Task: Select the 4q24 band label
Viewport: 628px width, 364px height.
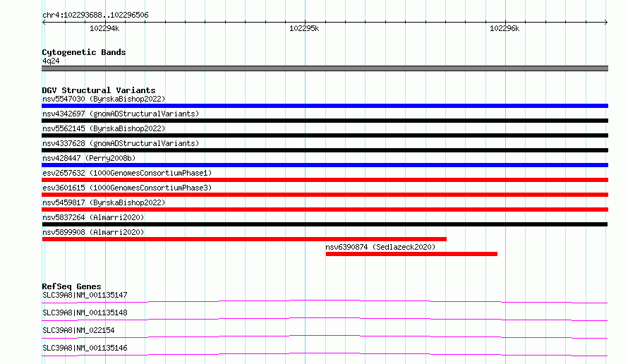Action: (51, 61)
